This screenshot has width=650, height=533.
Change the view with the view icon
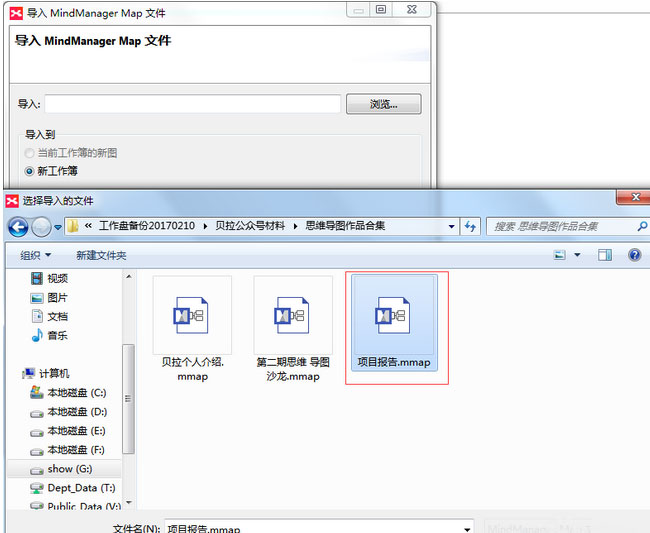point(560,255)
